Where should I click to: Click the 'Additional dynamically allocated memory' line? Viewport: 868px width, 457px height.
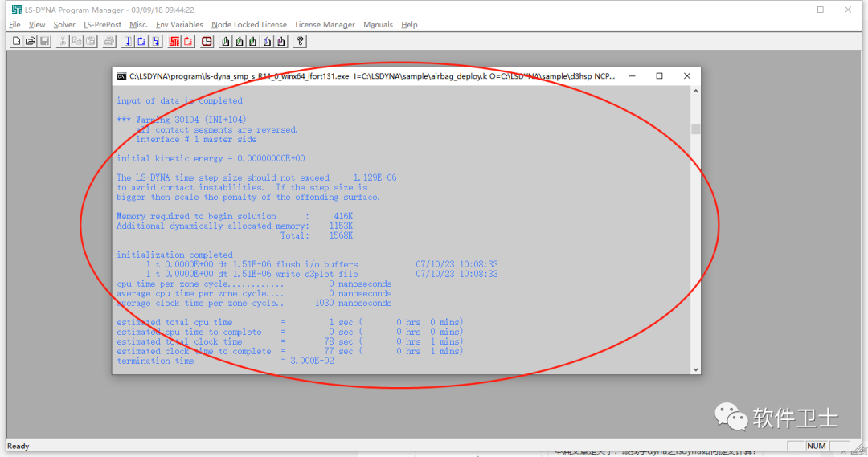point(235,226)
